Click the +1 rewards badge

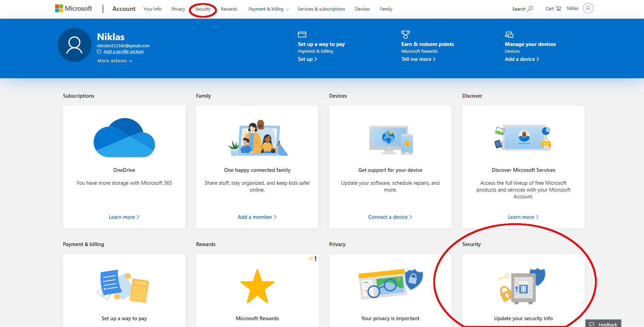click(313, 259)
